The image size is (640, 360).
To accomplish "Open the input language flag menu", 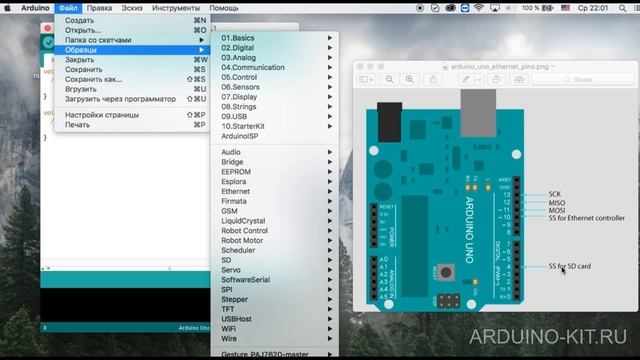I will (x=565, y=8).
